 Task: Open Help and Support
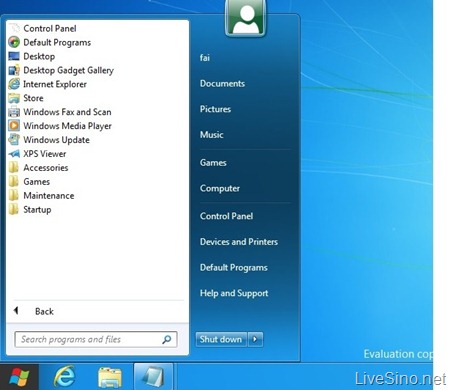click(x=234, y=293)
